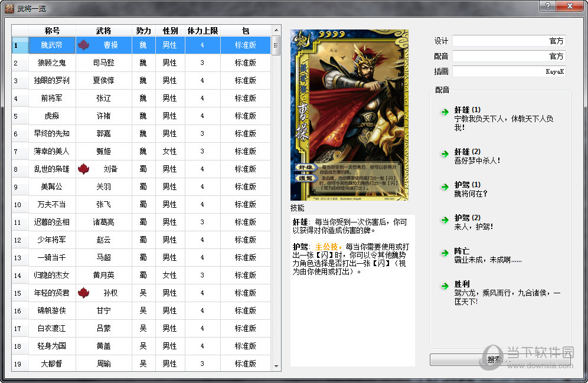588x383 pixels.
Task: Click the lord emblem beside 曹操
Action: (x=84, y=45)
